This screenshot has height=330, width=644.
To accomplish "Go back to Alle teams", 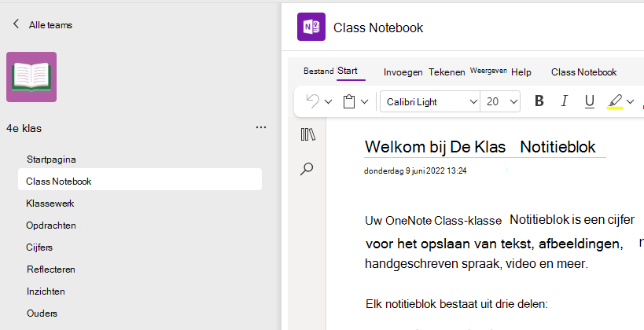I will [42, 24].
